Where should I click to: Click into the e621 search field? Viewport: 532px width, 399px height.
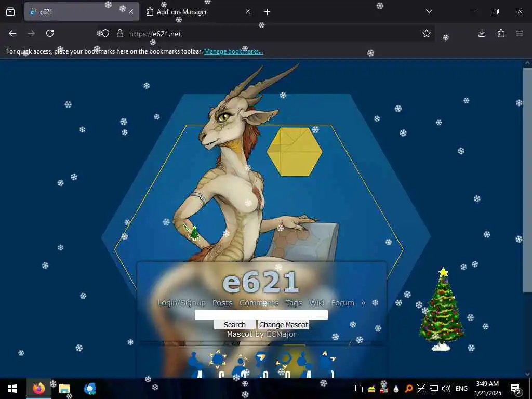(261, 314)
